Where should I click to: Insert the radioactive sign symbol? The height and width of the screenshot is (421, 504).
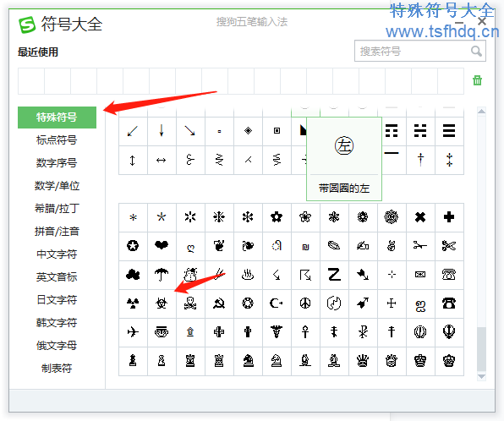click(x=133, y=303)
